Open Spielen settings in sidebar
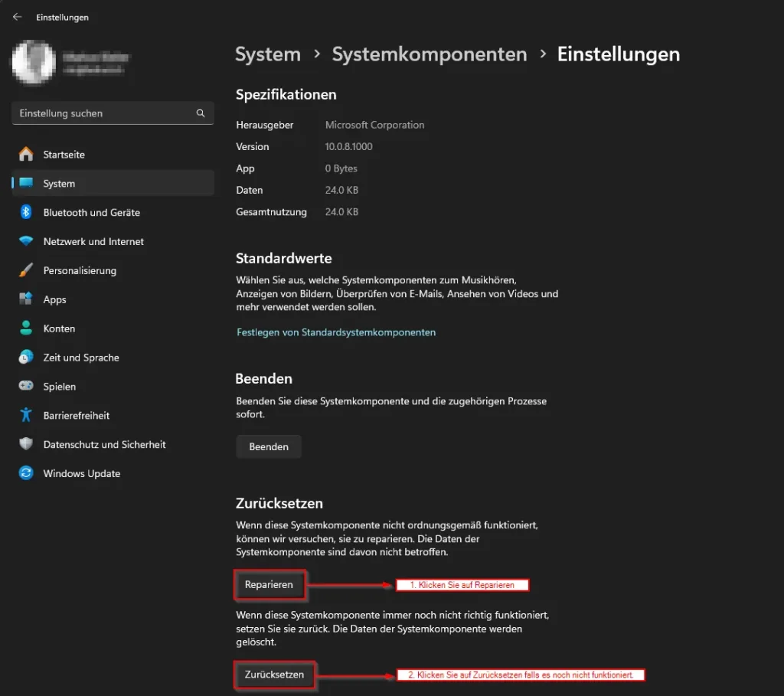Screen dimensions: 784x696 click(26, 386)
